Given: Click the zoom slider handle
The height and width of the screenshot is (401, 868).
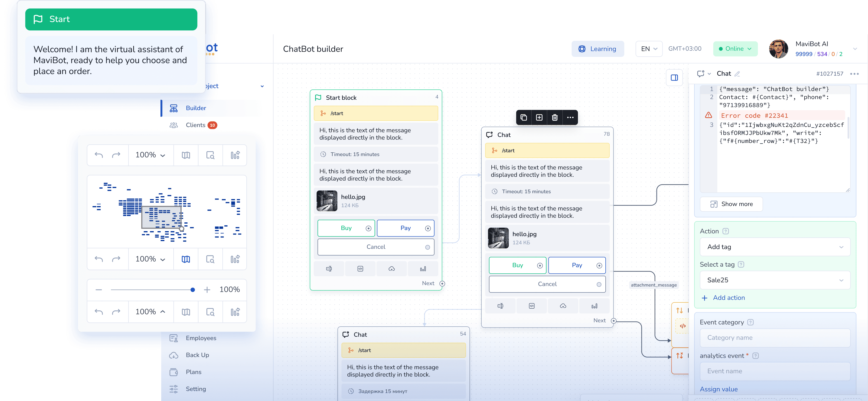Looking at the screenshot, I should coord(192,290).
